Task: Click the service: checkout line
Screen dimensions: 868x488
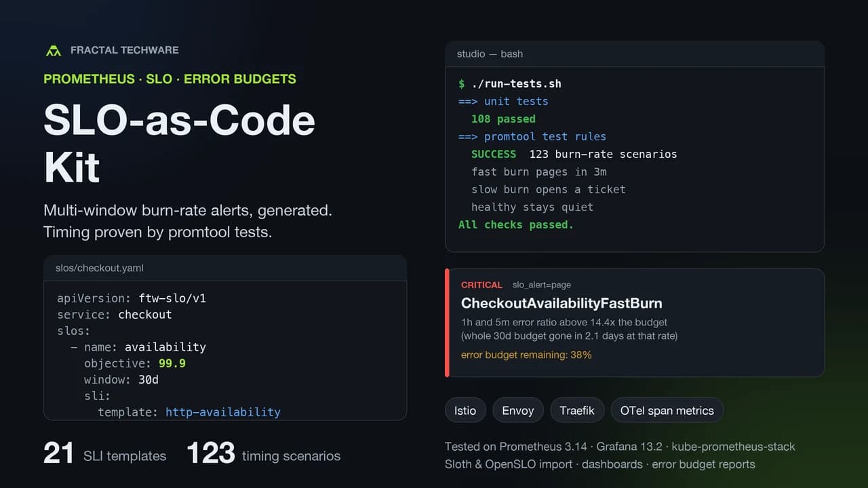Action: (115, 314)
